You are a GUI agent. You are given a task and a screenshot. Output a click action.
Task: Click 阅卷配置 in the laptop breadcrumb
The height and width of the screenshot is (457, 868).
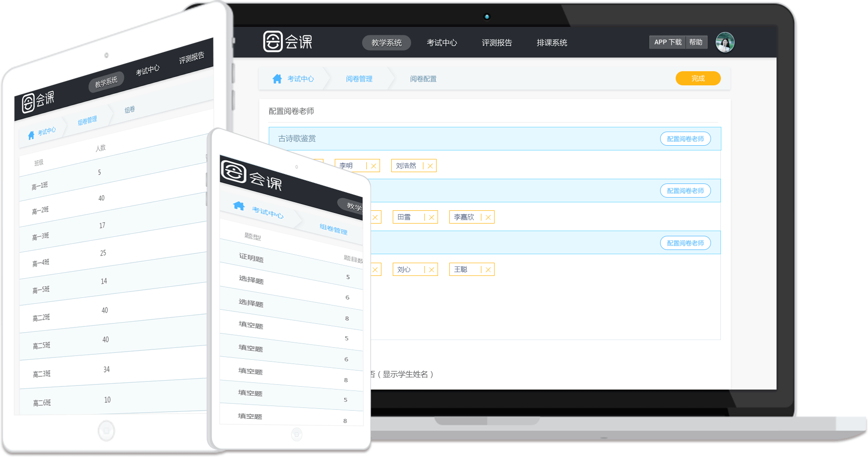423,79
